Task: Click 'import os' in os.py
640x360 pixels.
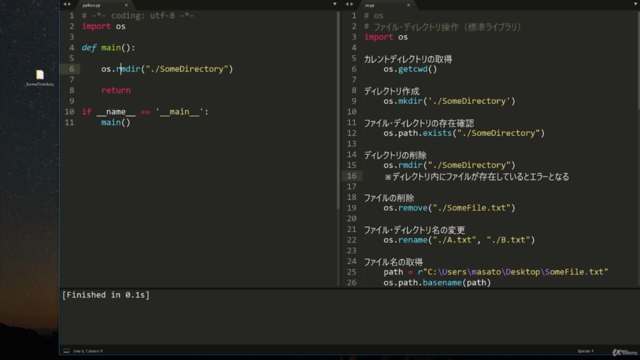Action: point(386,37)
